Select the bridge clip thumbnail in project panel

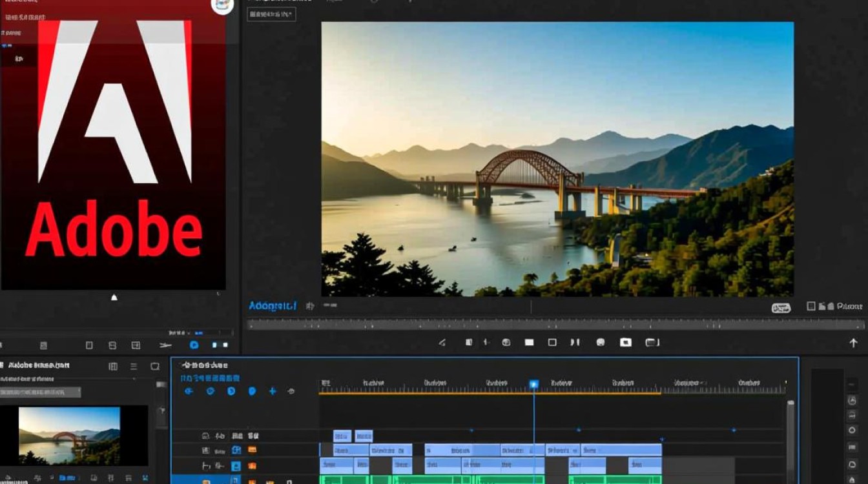69,435
